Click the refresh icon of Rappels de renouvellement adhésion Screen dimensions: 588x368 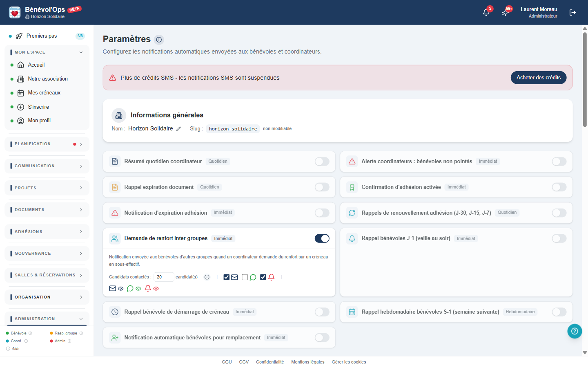pos(352,213)
